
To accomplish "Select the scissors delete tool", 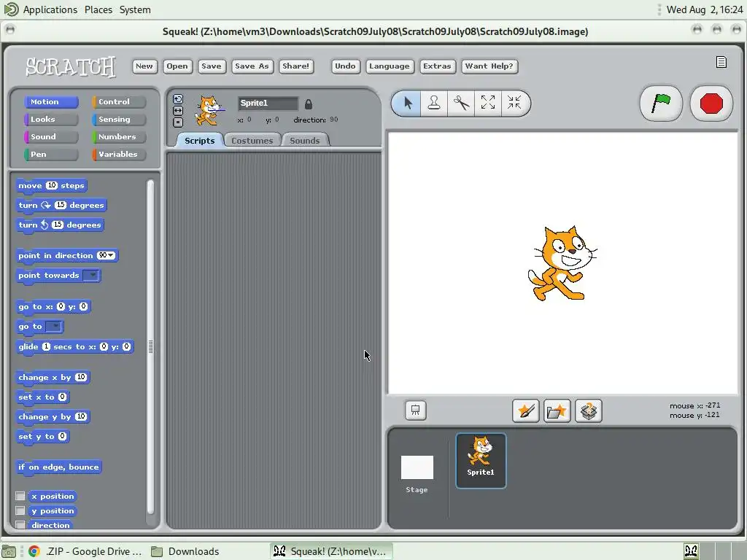I will coord(461,103).
